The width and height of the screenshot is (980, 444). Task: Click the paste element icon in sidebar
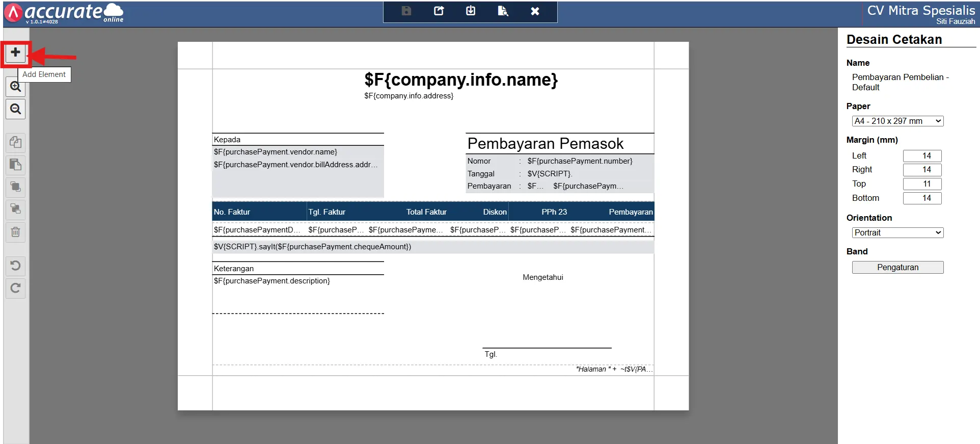point(16,165)
